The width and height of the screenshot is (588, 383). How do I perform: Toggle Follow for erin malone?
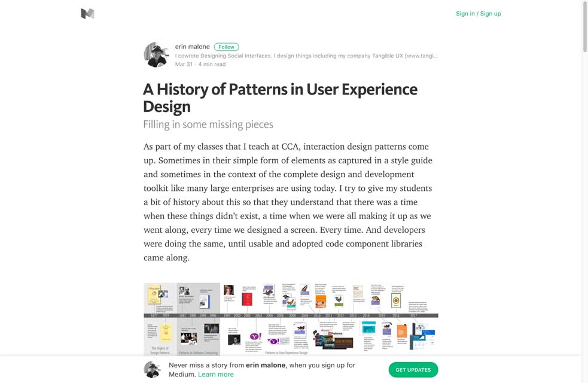pyautogui.click(x=226, y=47)
